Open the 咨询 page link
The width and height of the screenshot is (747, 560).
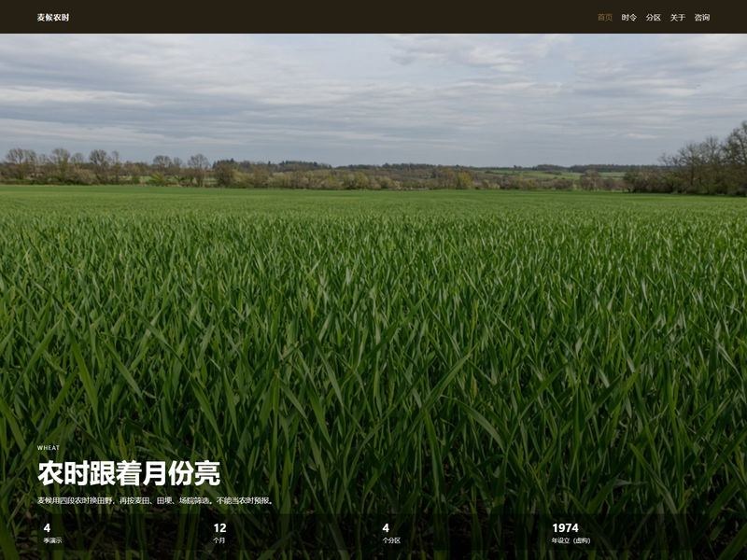pos(702,17)
